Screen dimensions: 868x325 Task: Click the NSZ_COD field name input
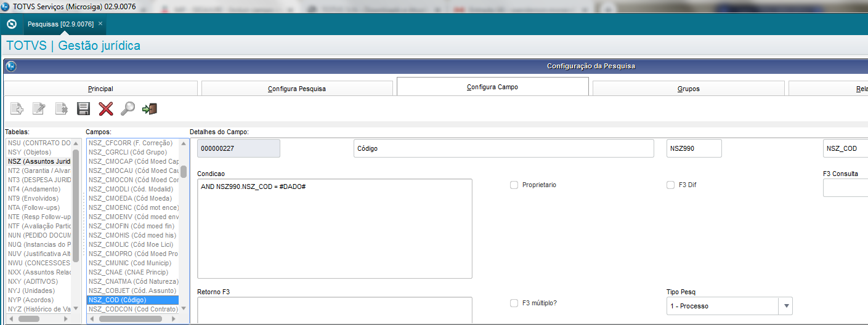point(845,148)
